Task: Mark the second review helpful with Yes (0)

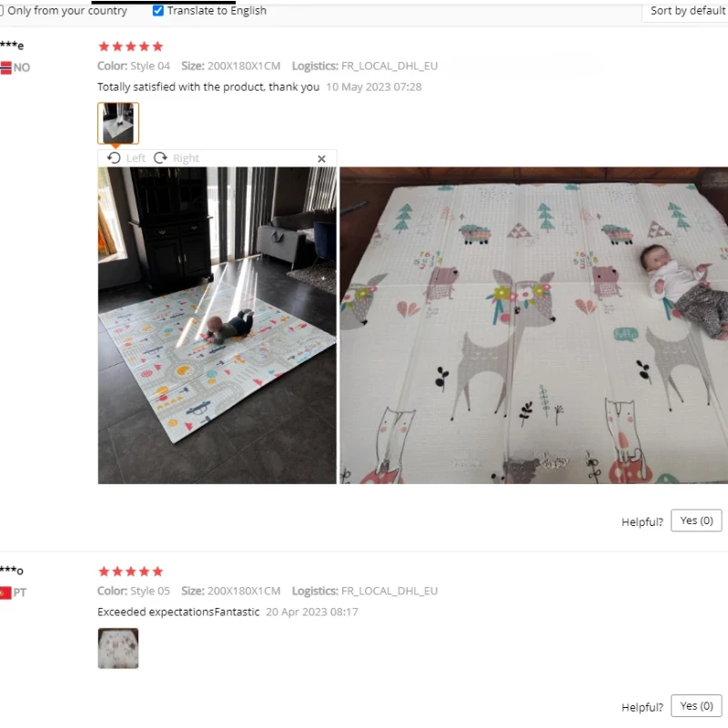Action: tap(696, 706)
